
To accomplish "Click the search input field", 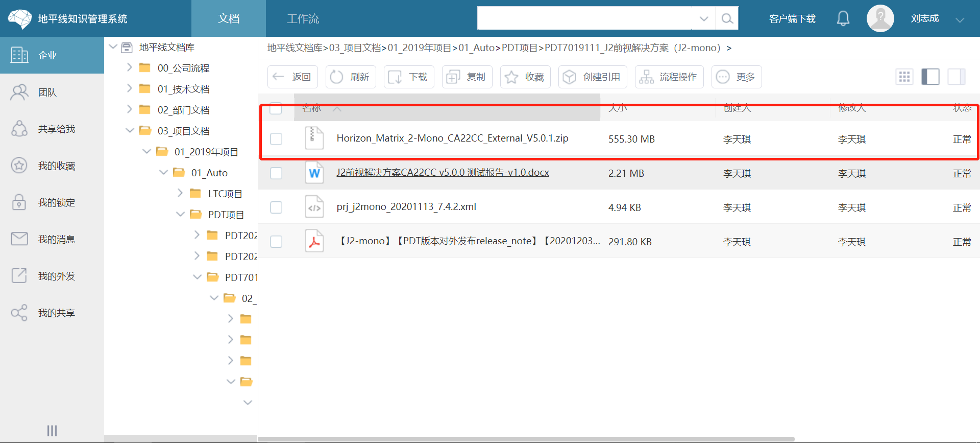I will coord(585,19).
